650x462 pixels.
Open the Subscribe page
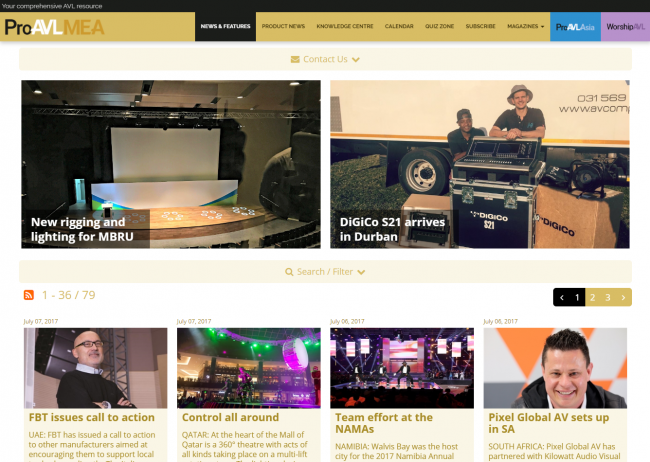(480, 26)
